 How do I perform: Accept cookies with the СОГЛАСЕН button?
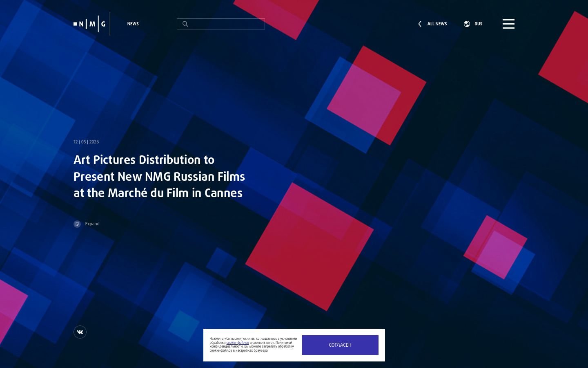pos(340,345)
